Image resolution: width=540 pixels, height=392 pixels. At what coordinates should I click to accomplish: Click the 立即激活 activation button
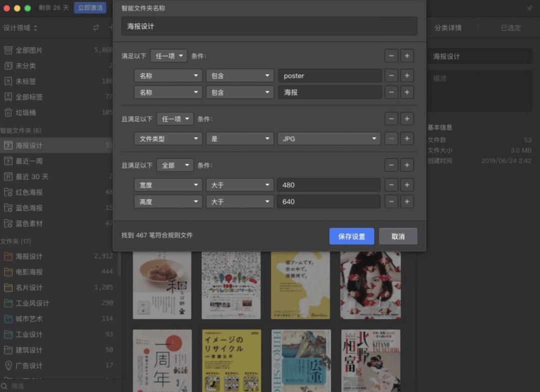point(90,7)
